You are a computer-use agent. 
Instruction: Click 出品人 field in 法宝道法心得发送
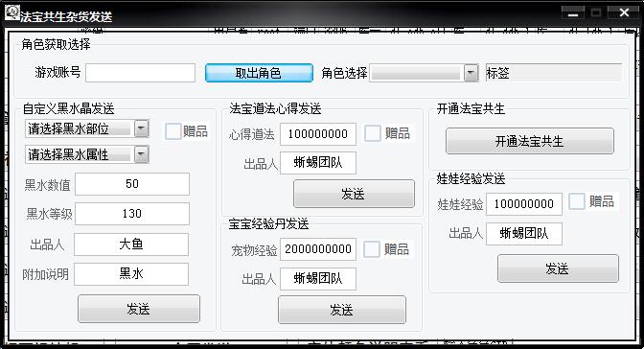318,163
